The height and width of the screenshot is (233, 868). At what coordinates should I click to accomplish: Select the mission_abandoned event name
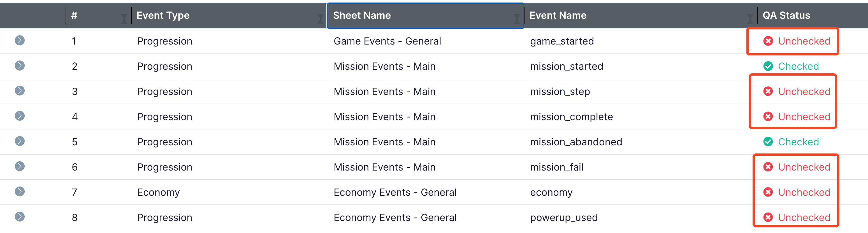pos(576,142)
